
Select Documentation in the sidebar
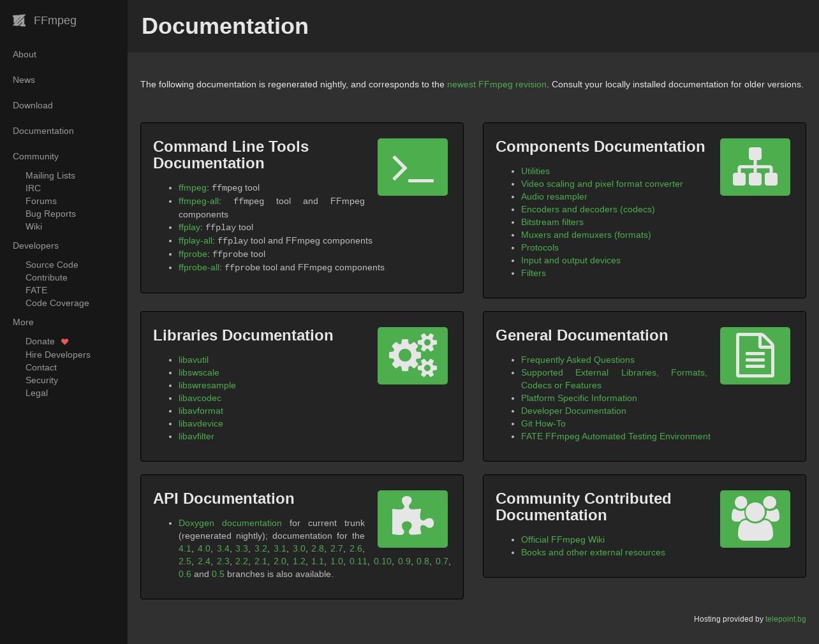pyautogui.click(x=43, y=131)
